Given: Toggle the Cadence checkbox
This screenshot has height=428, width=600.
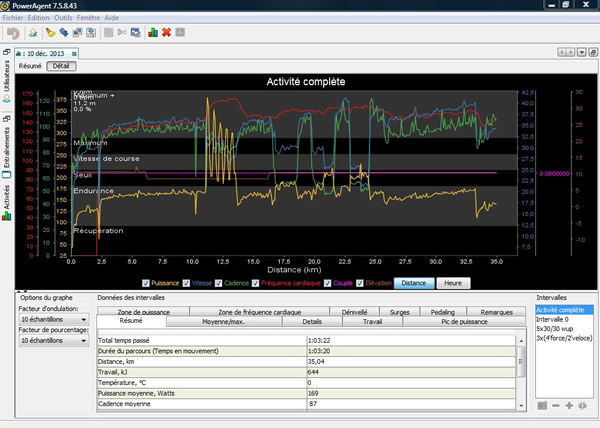Looking at the screenshot, I should (218, 283).
